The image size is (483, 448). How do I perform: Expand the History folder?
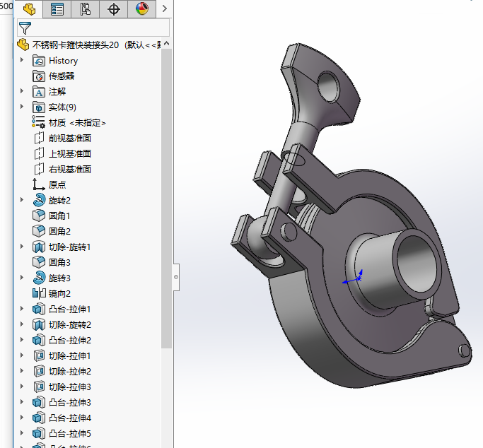pos(22,61)
